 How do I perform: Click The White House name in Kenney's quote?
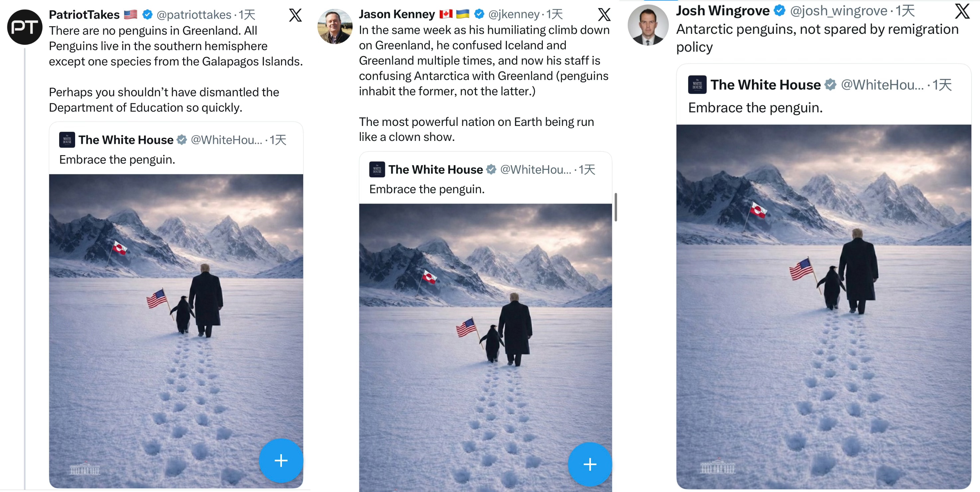(x=435, y=169)
